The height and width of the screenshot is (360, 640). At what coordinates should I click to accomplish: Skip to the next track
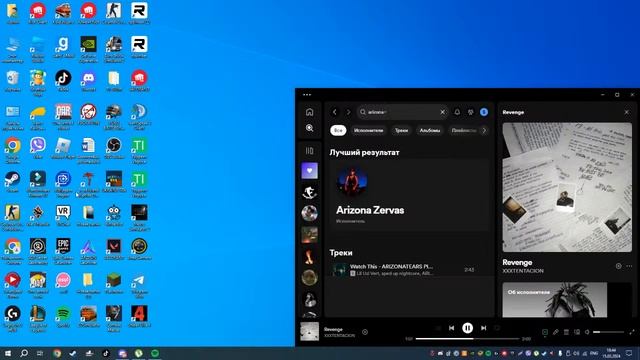483,328
